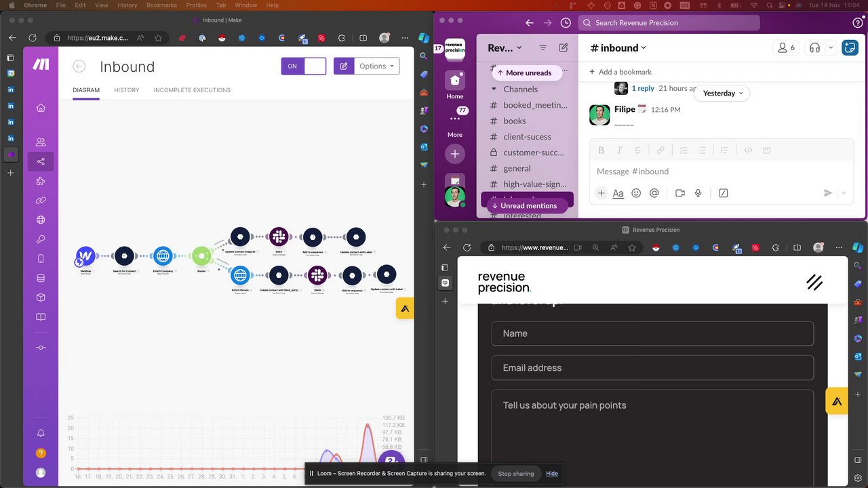Toggle code formatting in Slack composer
The height and width of the screenshot is (488, 868).
coord(749,150)
